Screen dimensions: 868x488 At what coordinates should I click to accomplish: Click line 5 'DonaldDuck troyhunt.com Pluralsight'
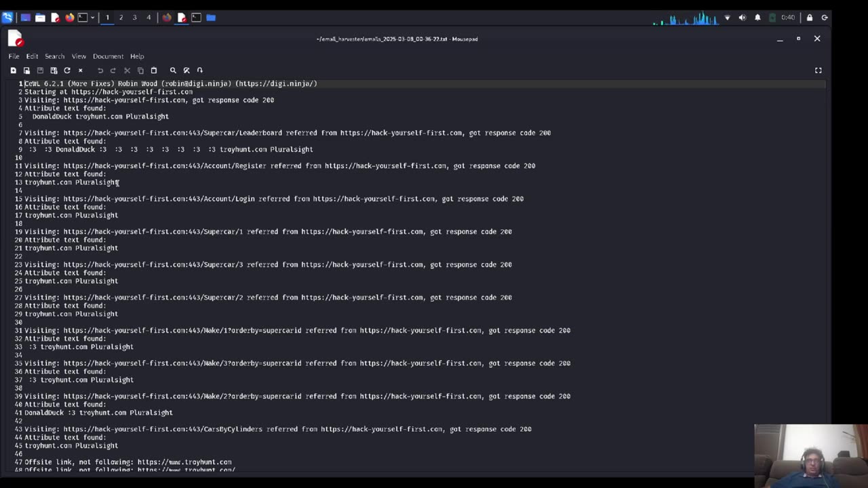point(100,117)
